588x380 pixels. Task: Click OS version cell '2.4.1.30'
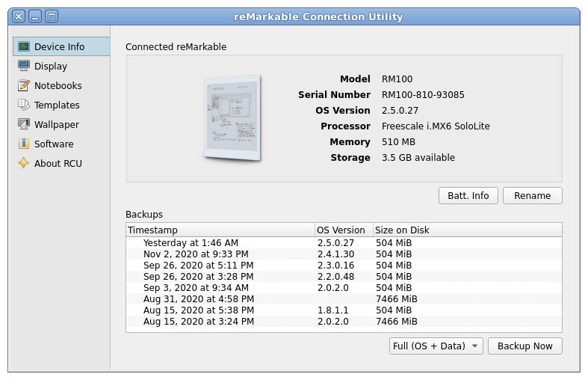[335, 254]
